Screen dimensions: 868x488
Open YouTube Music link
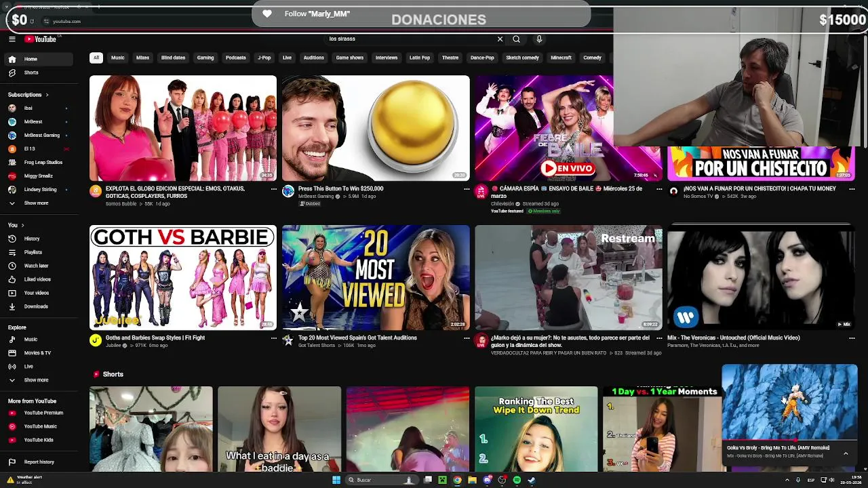point(37,426)
